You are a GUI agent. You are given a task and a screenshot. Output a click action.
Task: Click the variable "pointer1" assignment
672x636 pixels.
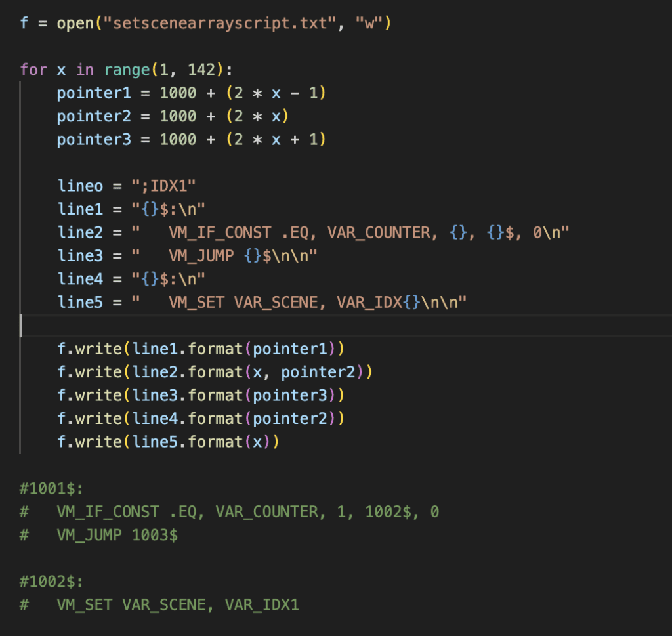94,93
